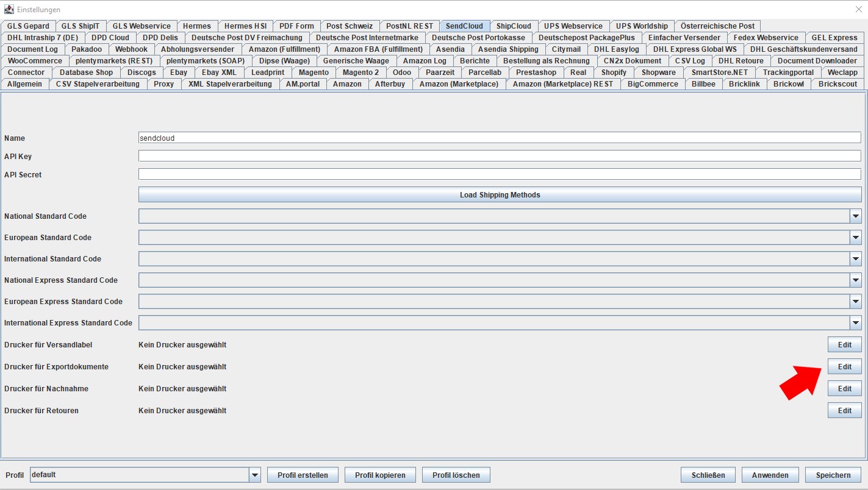Open UPS Worldship tab
This screenshot has height=490, width=868.
[642, 26]
